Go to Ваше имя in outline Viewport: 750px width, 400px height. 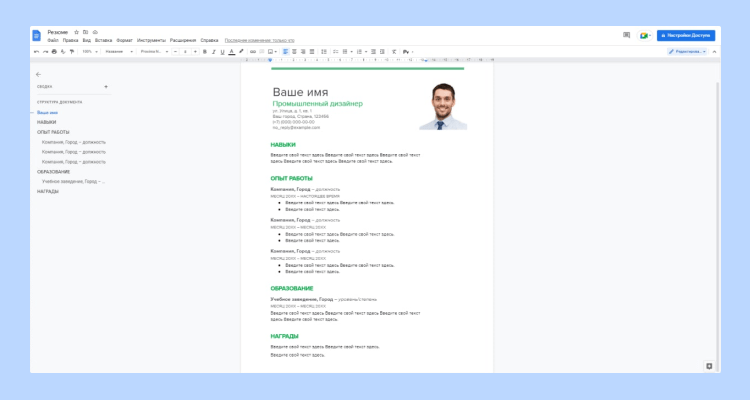coord(47,112)
